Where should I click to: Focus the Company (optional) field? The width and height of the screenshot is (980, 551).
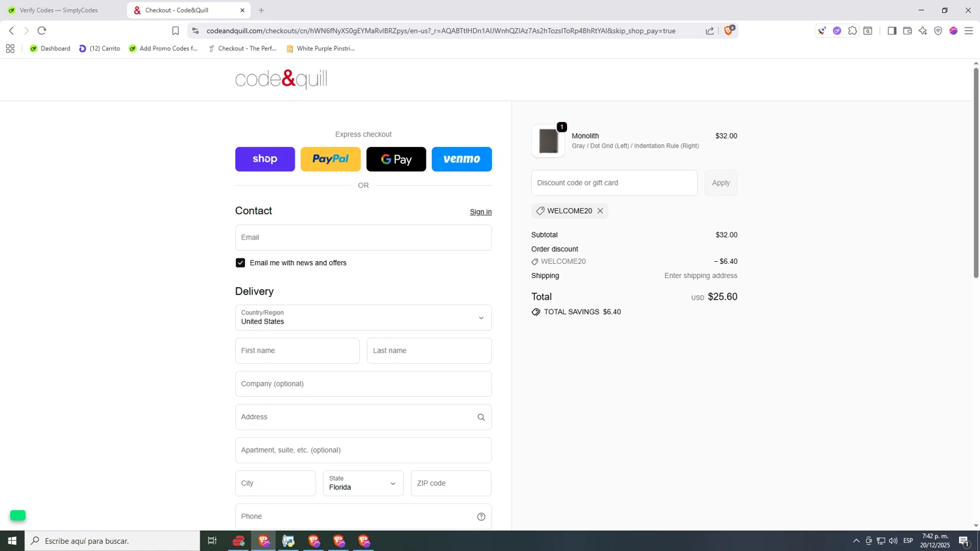click(363, 384)
